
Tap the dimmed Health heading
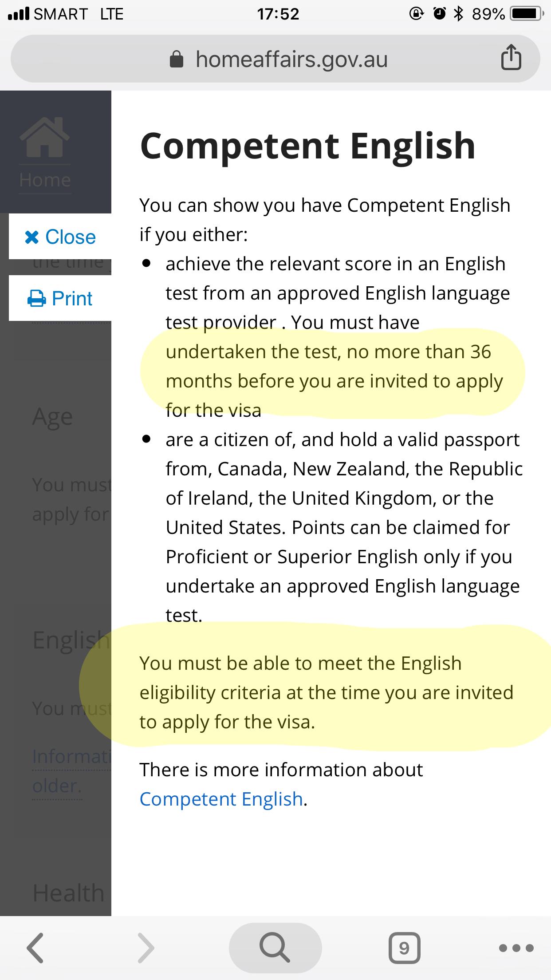[x=68, y=892]
